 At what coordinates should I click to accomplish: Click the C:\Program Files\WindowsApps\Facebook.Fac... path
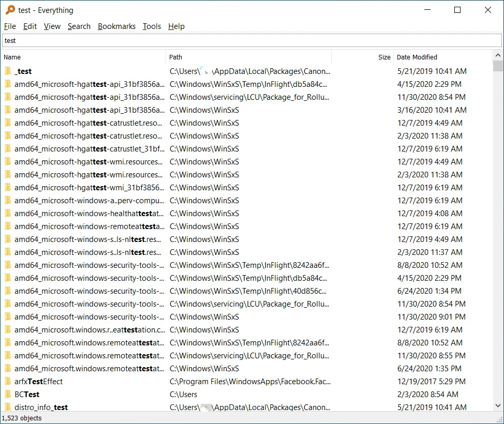(250, 381)
